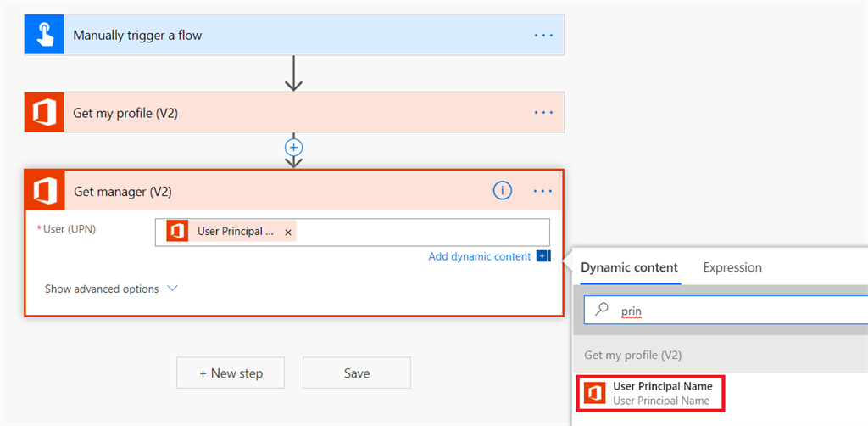Click the search magnifier icon in dynamic content

(x=602, y=311)
